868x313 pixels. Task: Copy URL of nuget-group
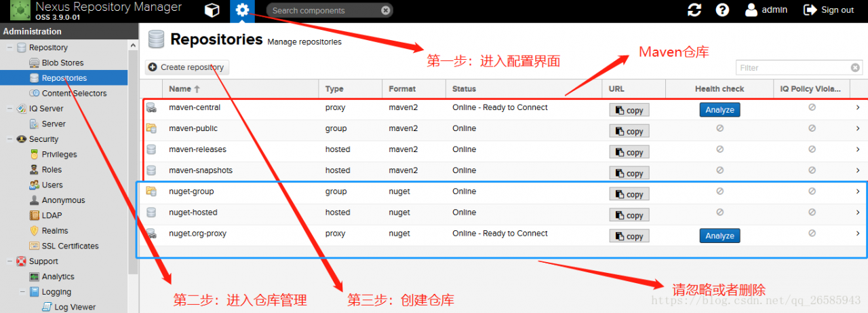click(x=629, y=194)
